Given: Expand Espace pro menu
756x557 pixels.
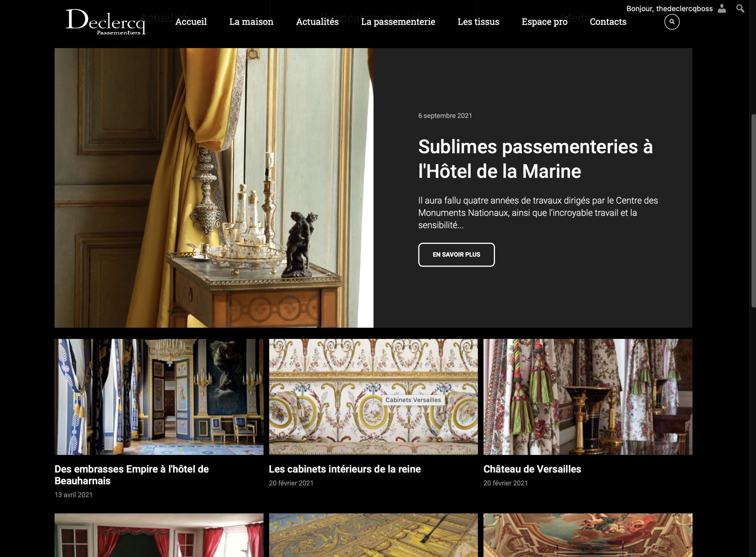Looking at the screenshot, I should 545,22.
